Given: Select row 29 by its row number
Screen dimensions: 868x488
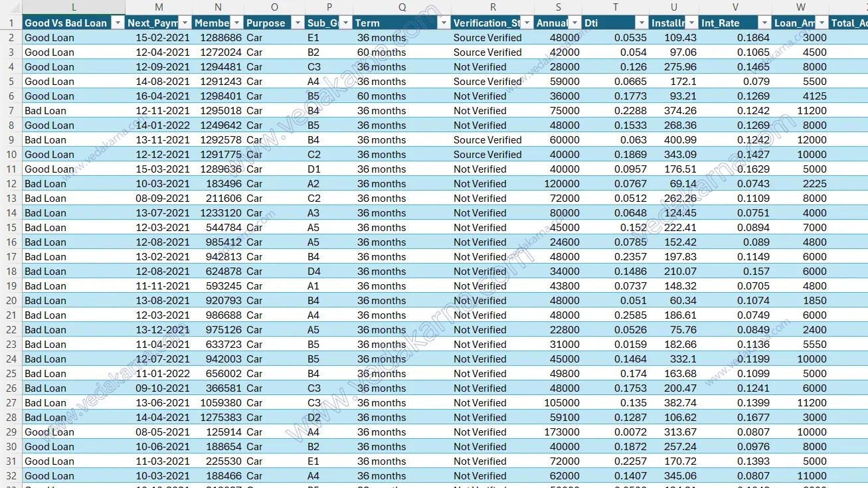Looking at the screenshot, I should 11,432.
